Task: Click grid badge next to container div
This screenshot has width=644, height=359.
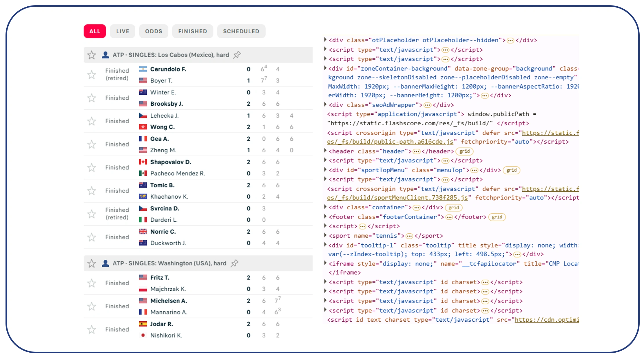Action: [x=453, y=207]
